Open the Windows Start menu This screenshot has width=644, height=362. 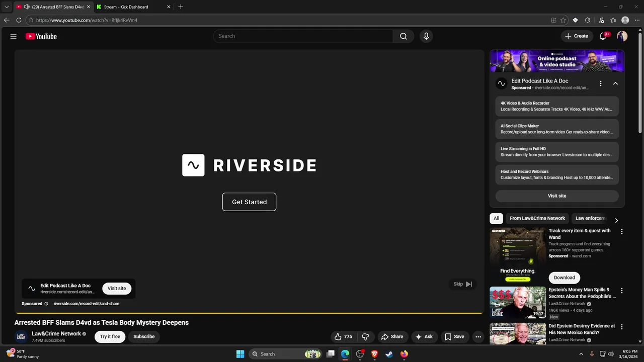[x=240, y=354]
